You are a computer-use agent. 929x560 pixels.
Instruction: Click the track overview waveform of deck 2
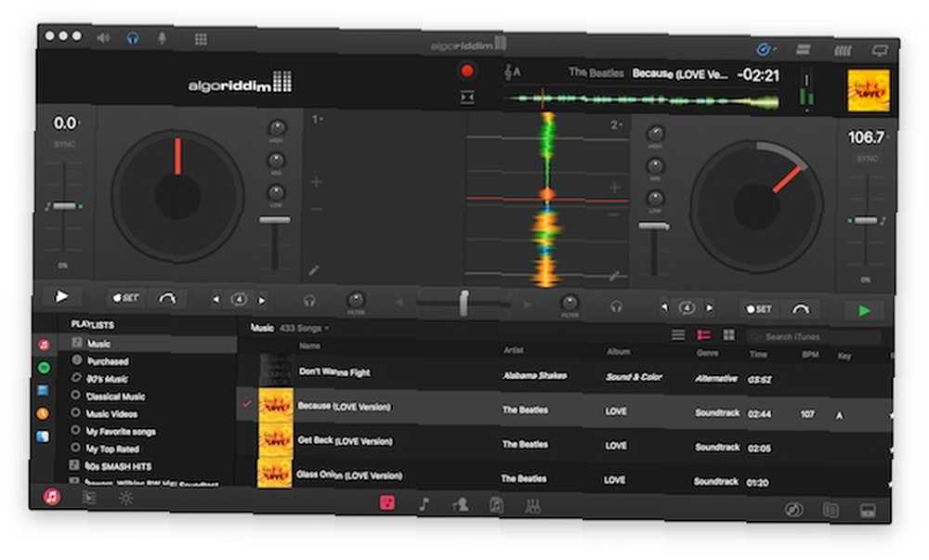pyautogui.click(x=642, y=100)
